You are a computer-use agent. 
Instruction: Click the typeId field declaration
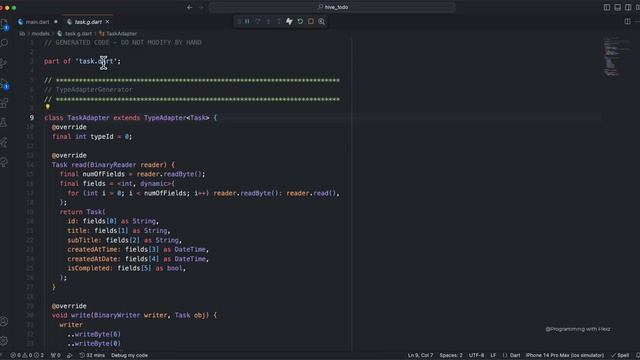[92, 137]
